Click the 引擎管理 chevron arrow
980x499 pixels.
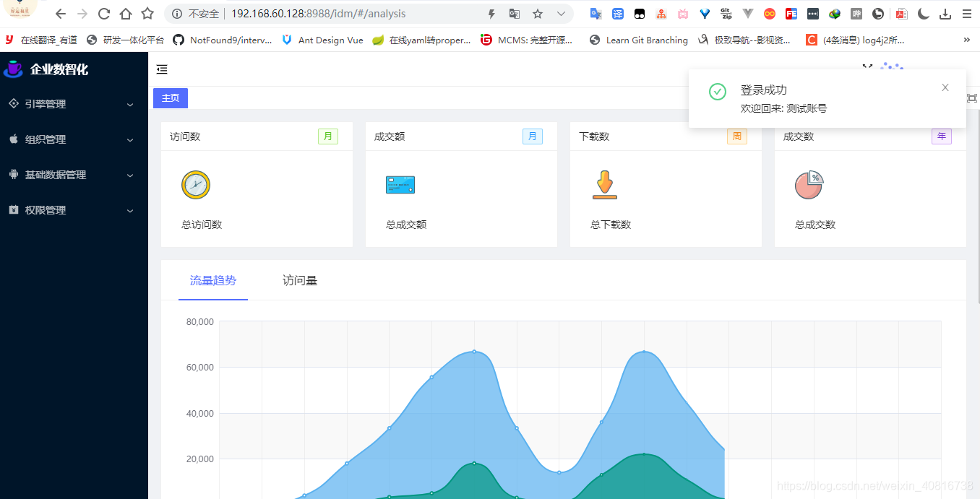coord(130,105)
